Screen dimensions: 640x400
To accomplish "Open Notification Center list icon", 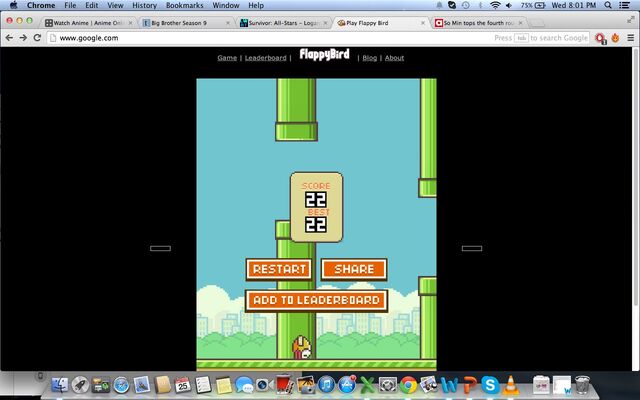I will coord(624,5).
